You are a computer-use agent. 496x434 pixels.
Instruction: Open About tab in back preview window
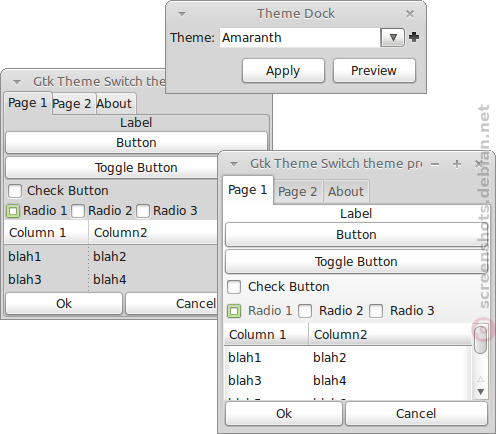pyautogui.click(x=114, y=104)
